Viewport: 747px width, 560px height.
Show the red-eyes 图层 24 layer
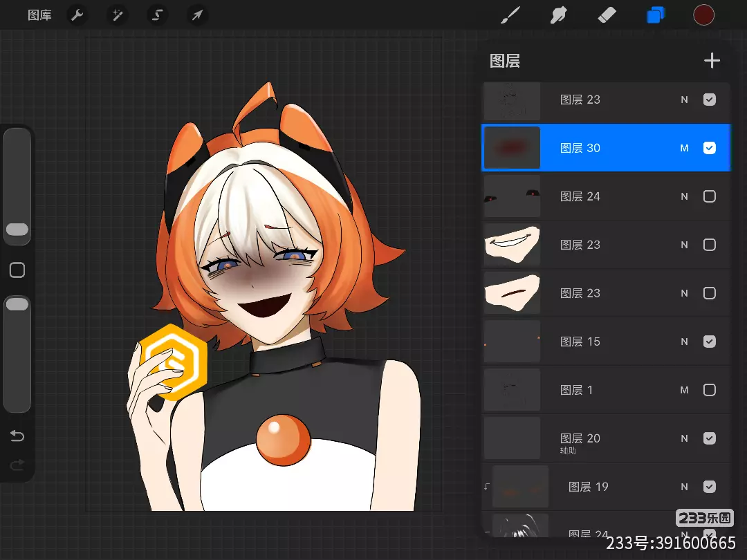(x=710, y=196)
